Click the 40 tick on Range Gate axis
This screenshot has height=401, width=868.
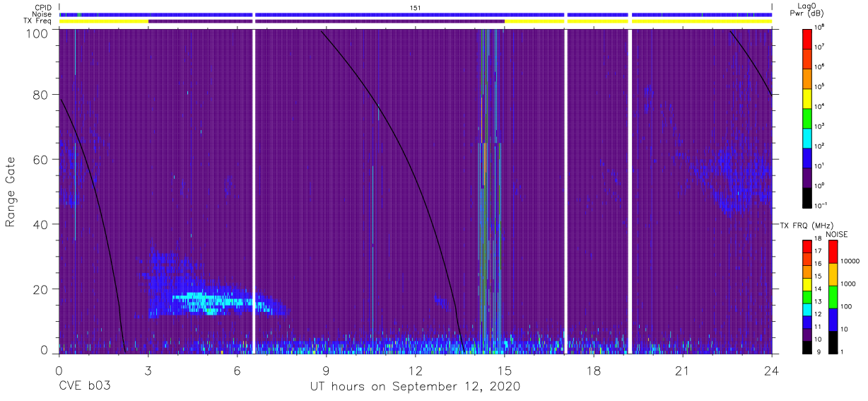[x=40, y=225]
